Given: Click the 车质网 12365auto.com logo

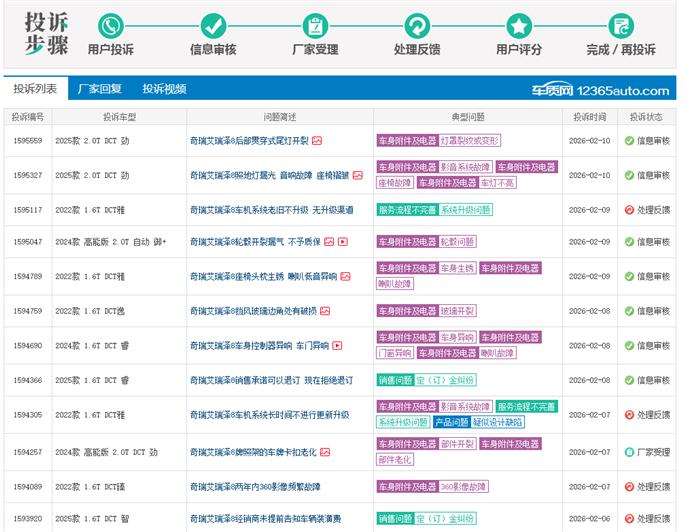Looking at the screenshot, I should (x=600, y=90).
